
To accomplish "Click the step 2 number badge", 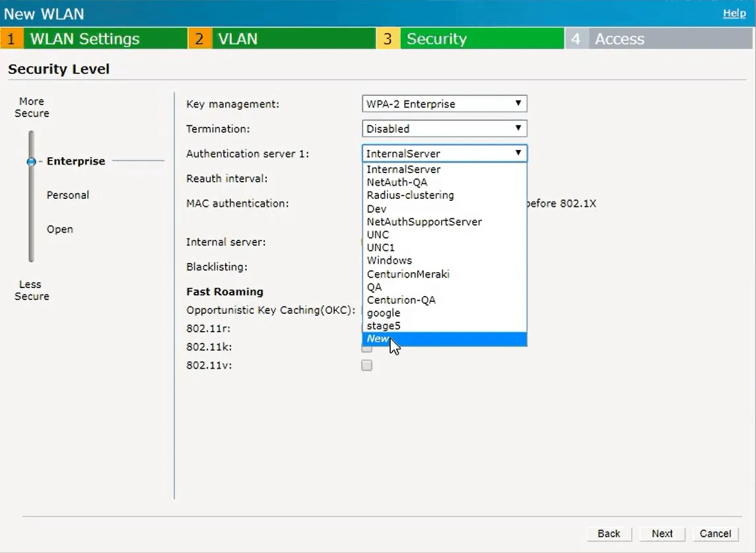I will (x=199, y=39).
